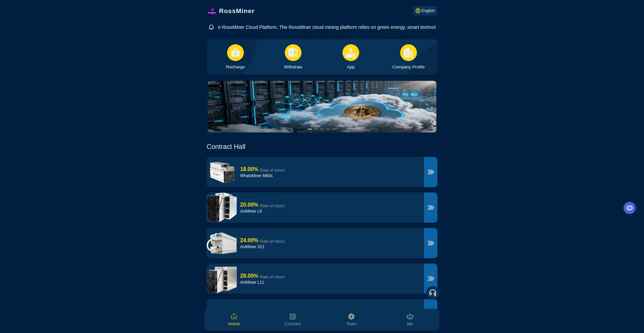Expand the AntMiner L9 contract arrow
This screenshot has width=644, height=333.
coord(430,208)
